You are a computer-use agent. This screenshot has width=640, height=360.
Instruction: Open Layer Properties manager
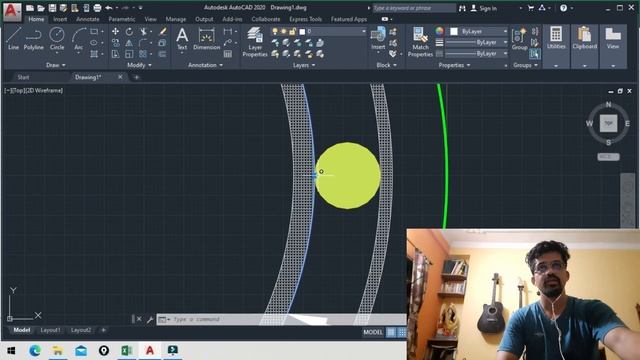tap(255, 42)
